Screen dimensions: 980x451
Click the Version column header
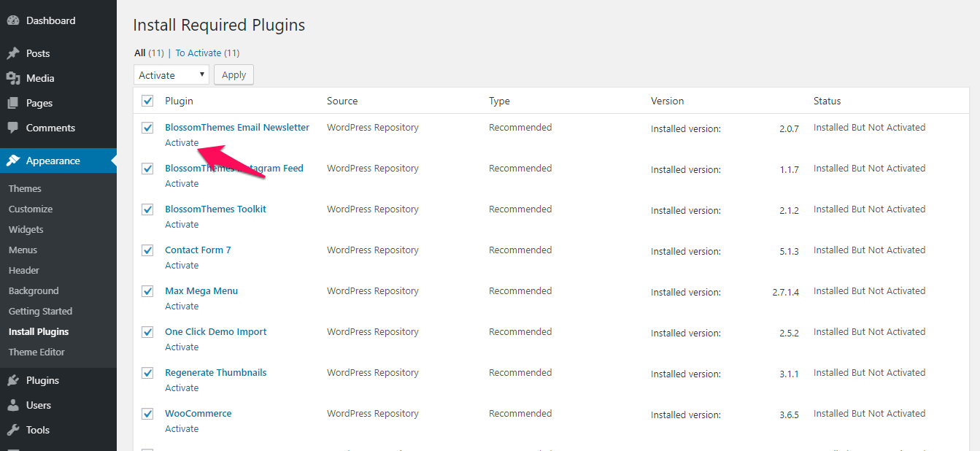pyautogui.click(x=668, y=101)
